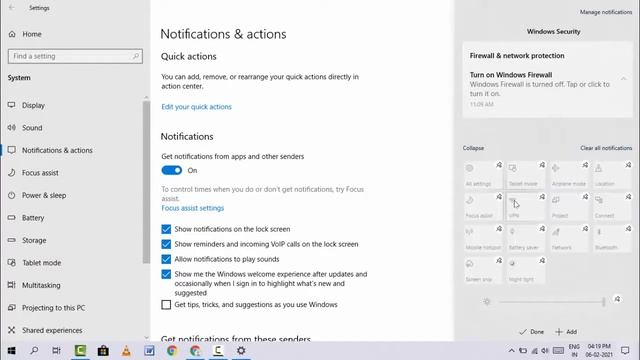
Task: Show hidden system tray icons chevron
Action: (511, 351)
